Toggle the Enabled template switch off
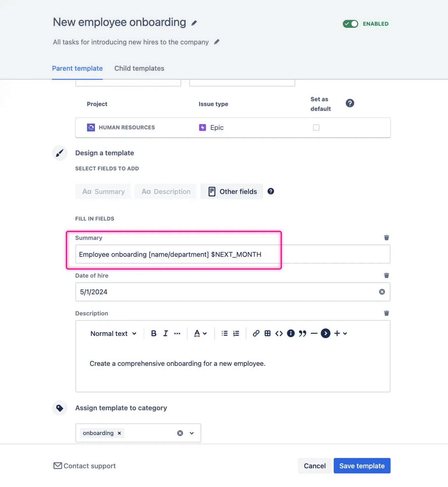 click(350, 24)
